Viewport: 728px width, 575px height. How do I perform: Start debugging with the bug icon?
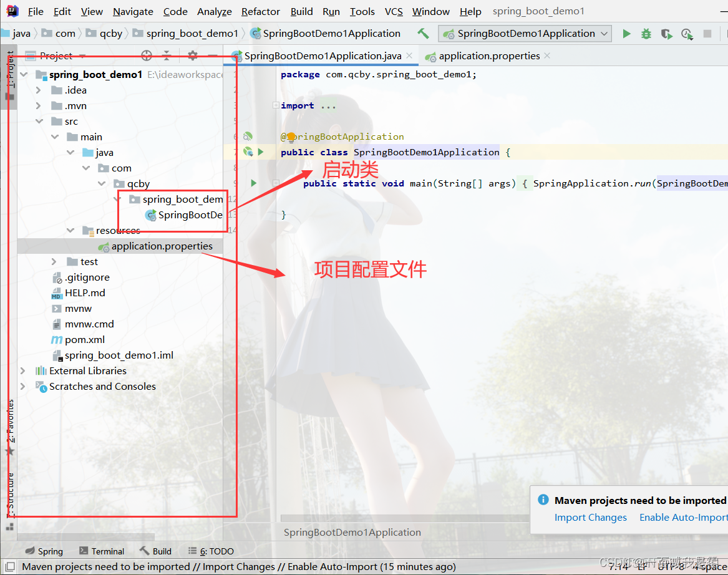click(646, 34)
